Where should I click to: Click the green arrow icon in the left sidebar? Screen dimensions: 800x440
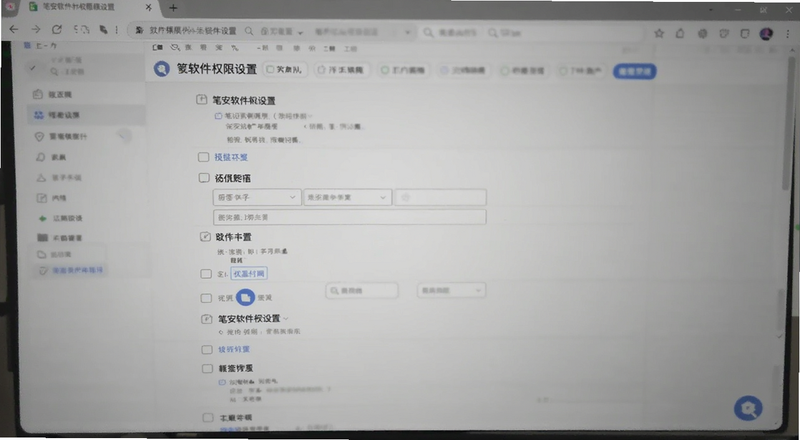[x=43, y=218]
